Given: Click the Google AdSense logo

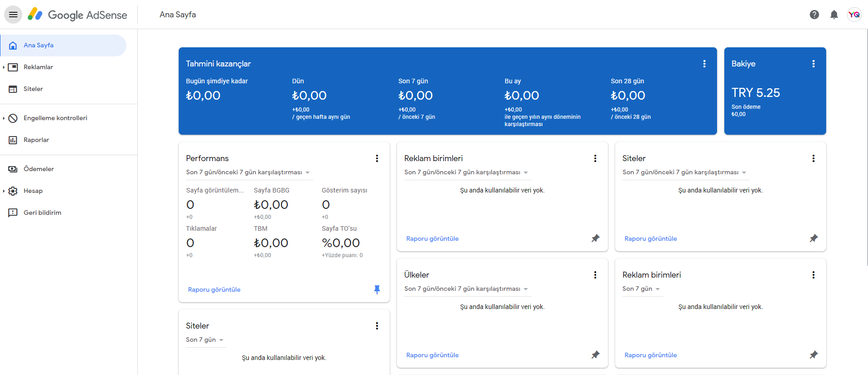Looking at the screenshot, I should [77, 15].
